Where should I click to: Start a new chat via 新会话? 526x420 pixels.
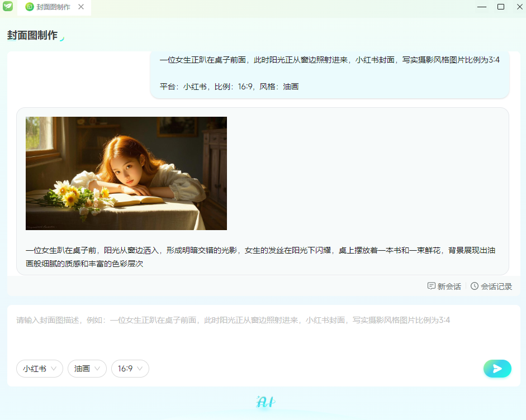444,287
